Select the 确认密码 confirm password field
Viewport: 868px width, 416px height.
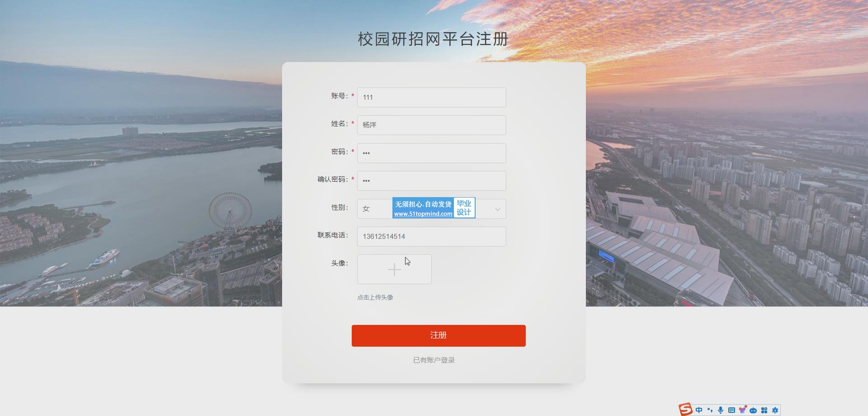pos(431,180)
